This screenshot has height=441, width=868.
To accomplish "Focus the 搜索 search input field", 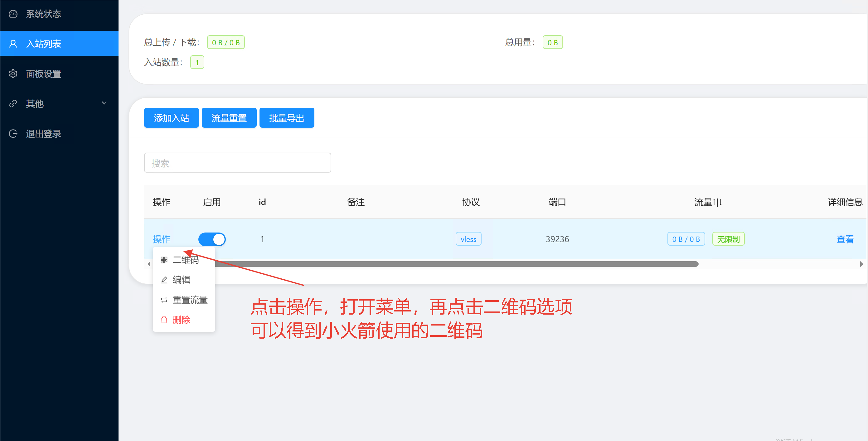I will [x=237, y=163].
